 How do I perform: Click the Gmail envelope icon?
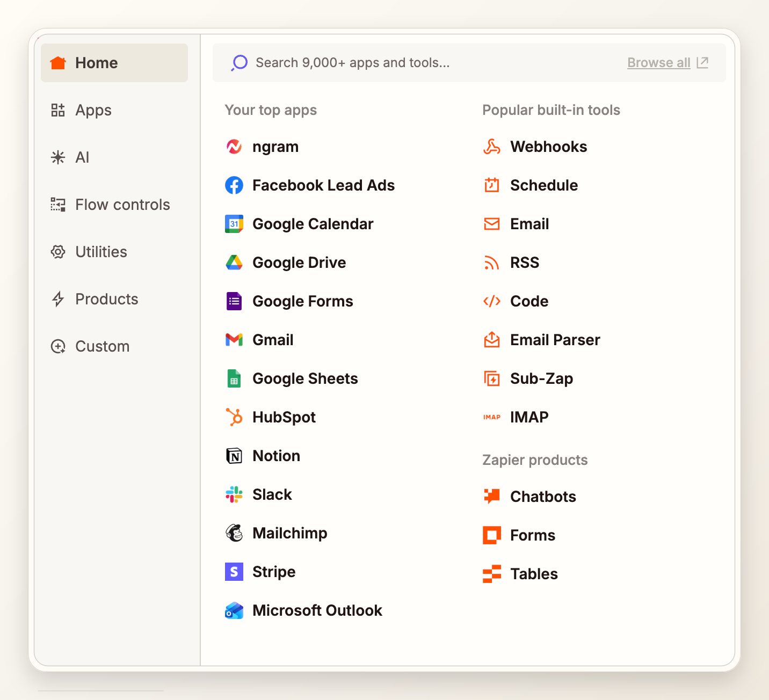[234, 340]
